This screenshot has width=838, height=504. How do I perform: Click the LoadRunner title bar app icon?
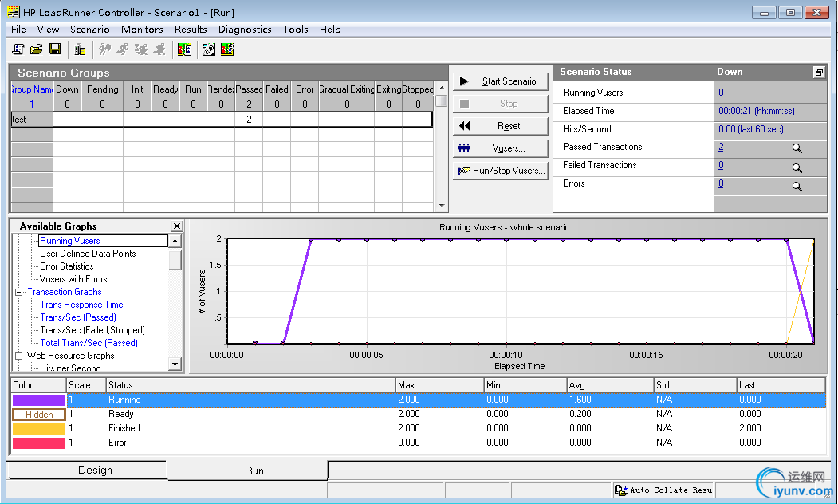pyautogui.click(x=14, y=12)
